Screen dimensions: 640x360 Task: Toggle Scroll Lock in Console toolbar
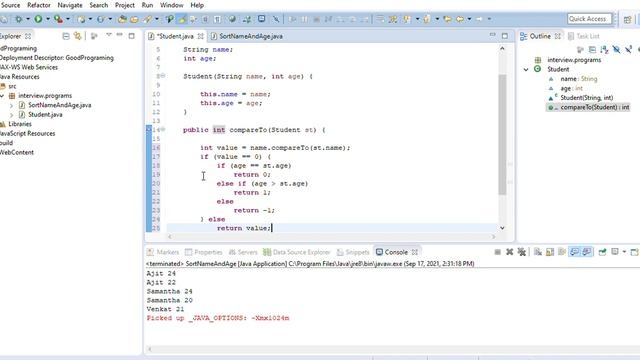(550, 252)
